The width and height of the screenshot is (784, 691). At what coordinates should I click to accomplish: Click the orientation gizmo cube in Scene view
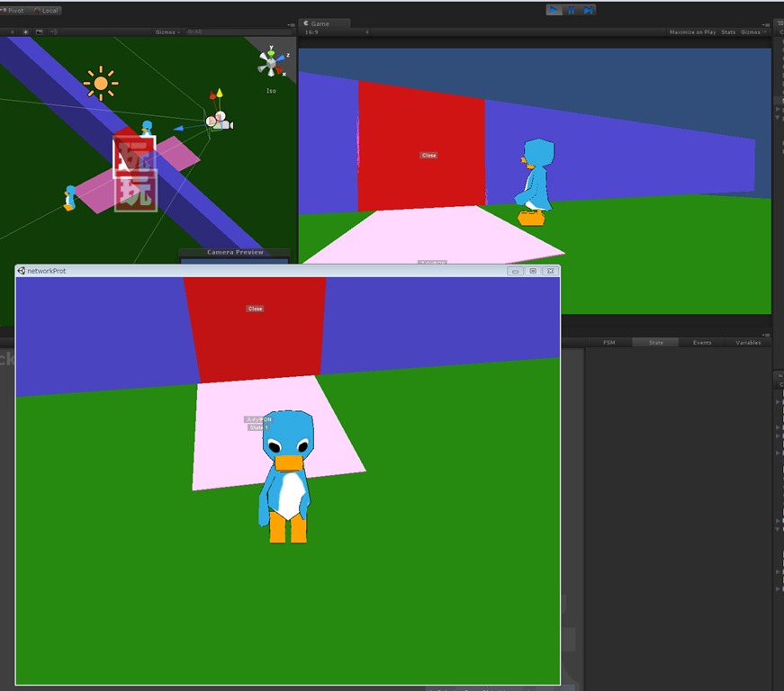[270, 62]
